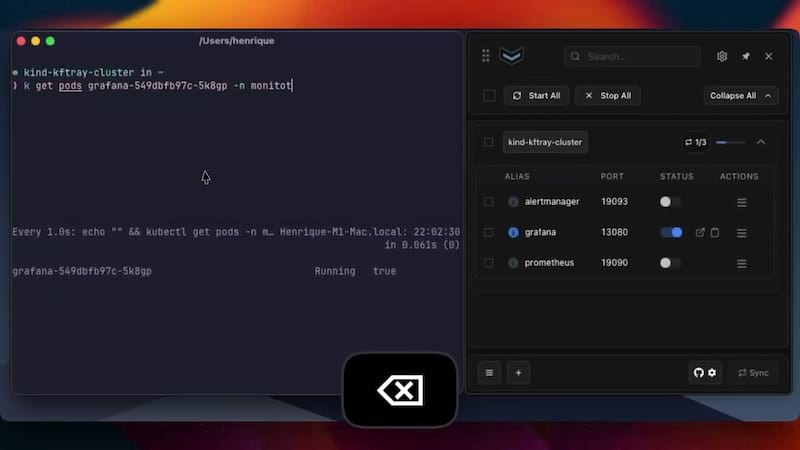Screen dimensions: 800x450
Task: Click the info icon beside grafana alias
Action: (x=513, y=232)
